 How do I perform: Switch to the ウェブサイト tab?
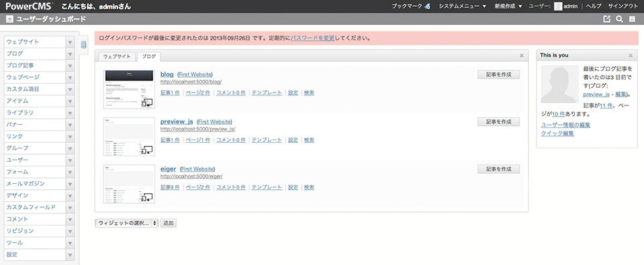(x=117, y=56)
